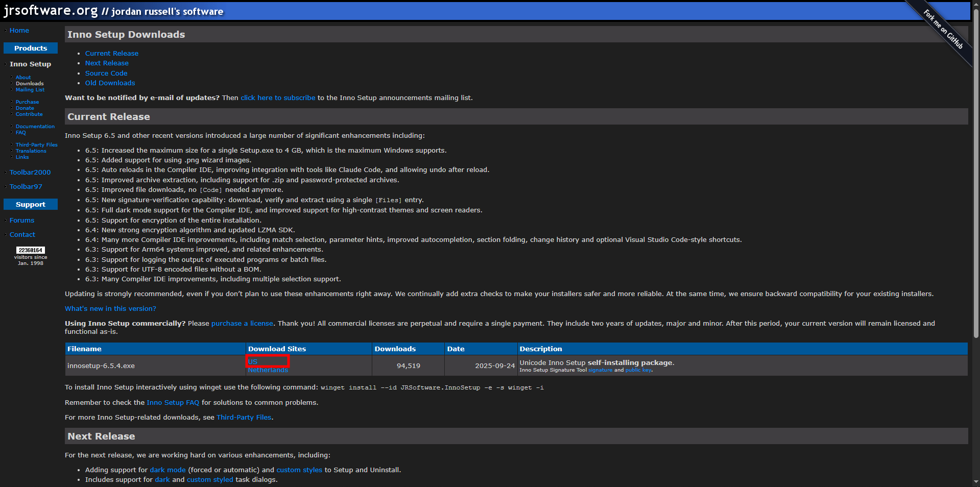
Task: Click the jrsoftware.org site title
Action: click(x=51, y=10)
